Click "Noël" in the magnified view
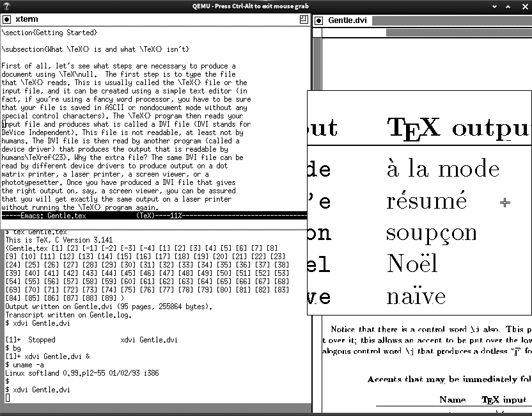Viewport: 532px width, 416px height. click(x=412, y=263)
